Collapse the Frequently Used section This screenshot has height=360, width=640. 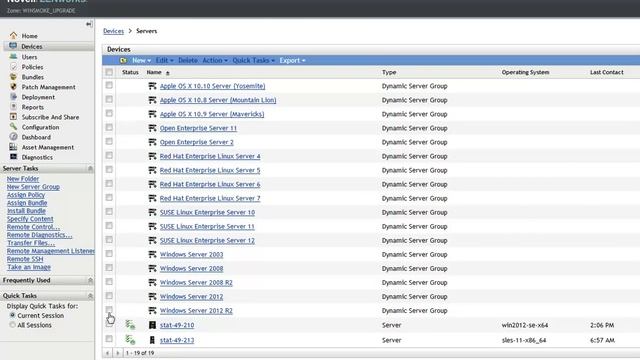[90, 280]
